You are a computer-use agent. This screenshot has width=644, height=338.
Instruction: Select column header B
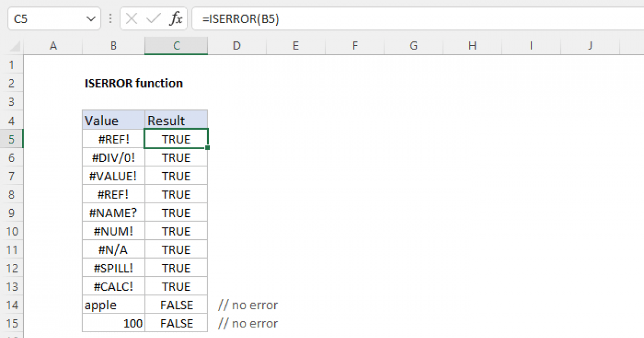tap(113, 46)
